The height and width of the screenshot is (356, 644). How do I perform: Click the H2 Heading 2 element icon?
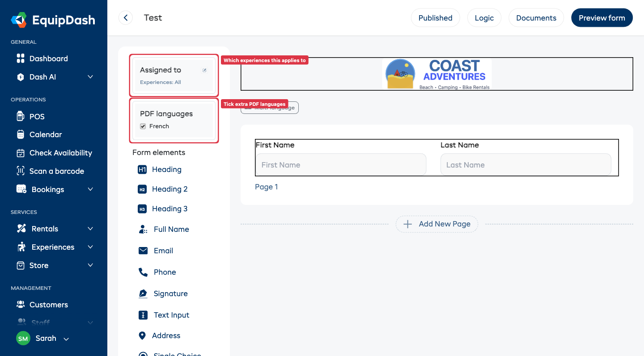[x=142, y=189]
